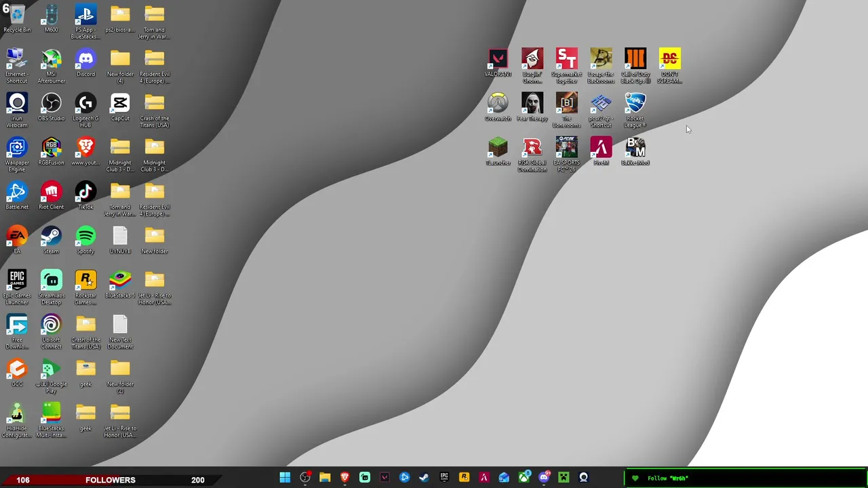Open the Google Play Games shortcut
This screenshot has height=488, width=868.
[x=52, y=375]
